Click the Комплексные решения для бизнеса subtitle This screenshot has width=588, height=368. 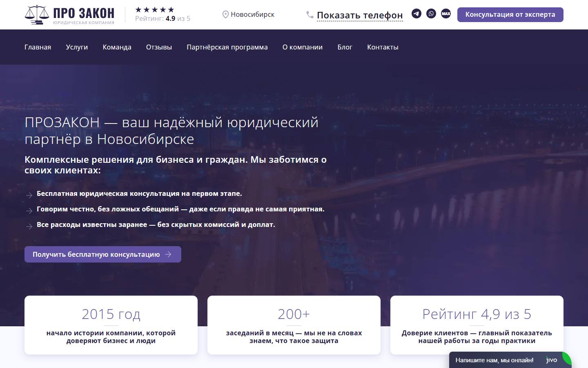click(x=176, y=165)
